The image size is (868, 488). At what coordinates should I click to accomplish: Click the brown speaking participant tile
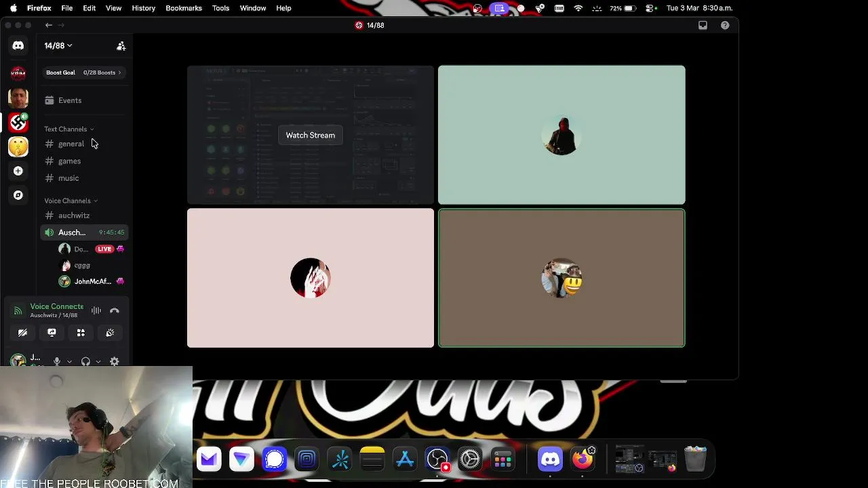(x=561, y=278)
